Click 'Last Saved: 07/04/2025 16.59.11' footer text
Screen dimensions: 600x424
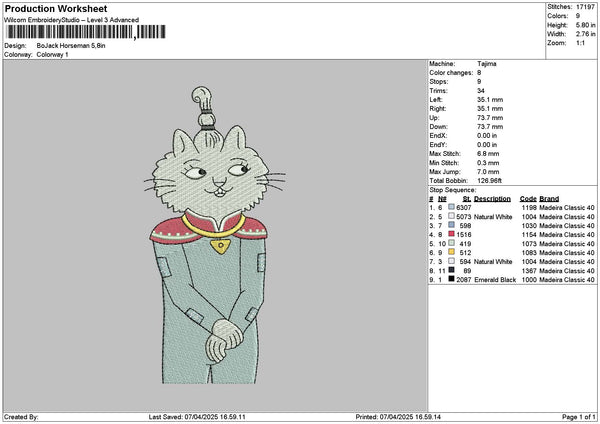[x=197, y=417]
